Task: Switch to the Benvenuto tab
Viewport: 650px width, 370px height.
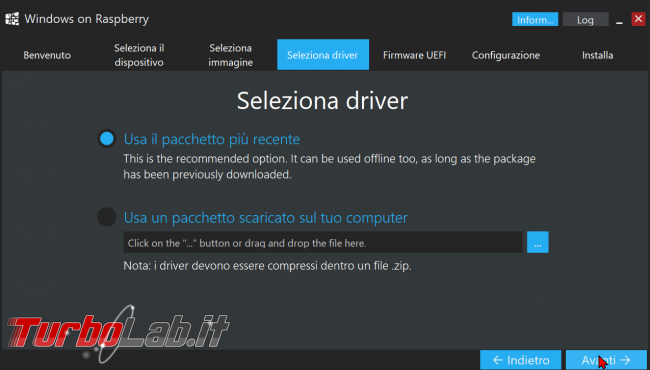Action: [x=47, y=55]
